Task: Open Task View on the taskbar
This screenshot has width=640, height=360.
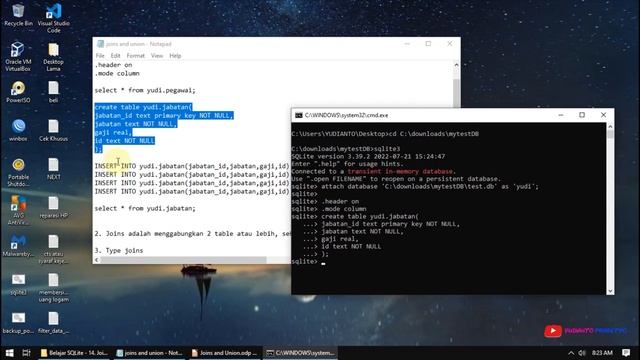Action: 27,353
